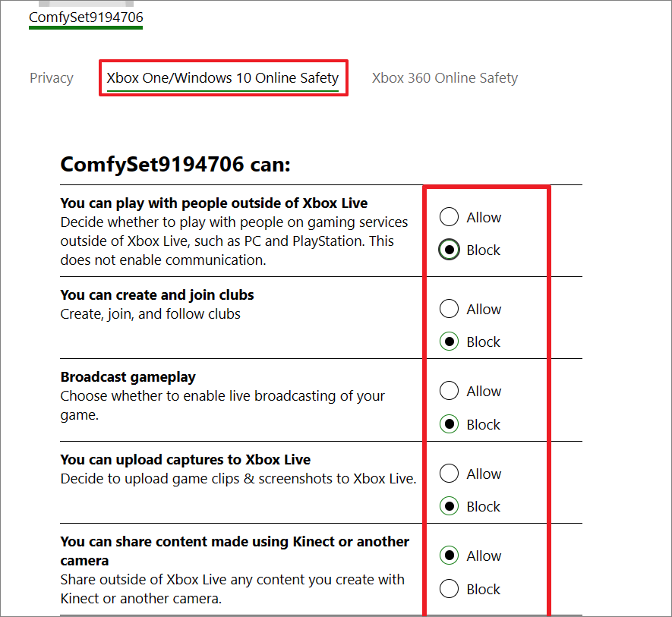Allow sharing Kinect or camera content
The height and width of the screenshot is (617, 672).
[450, 556]
